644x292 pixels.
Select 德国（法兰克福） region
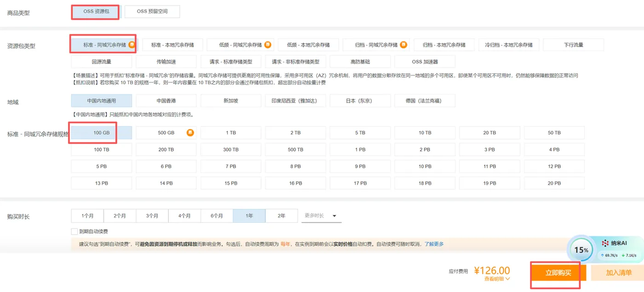pos(425,100)
